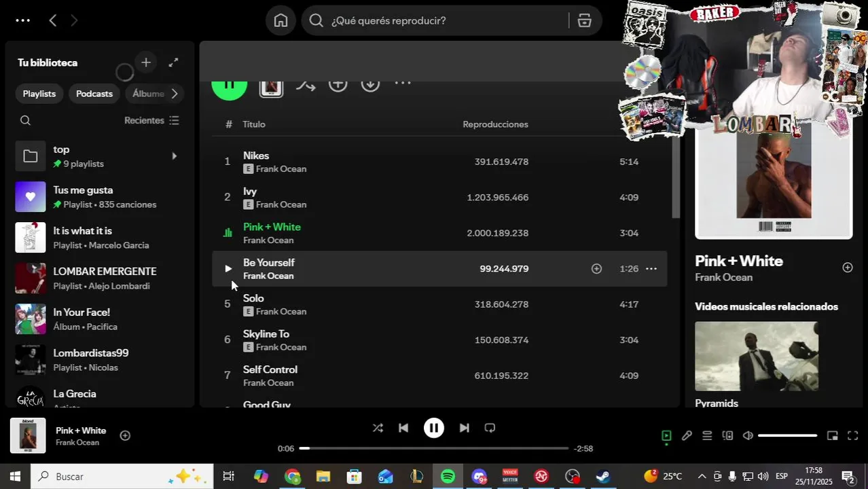868x489 pixels.
Task: Click the search field '¿Qué querés reproducir?'
Action: (x=435, y=20)
